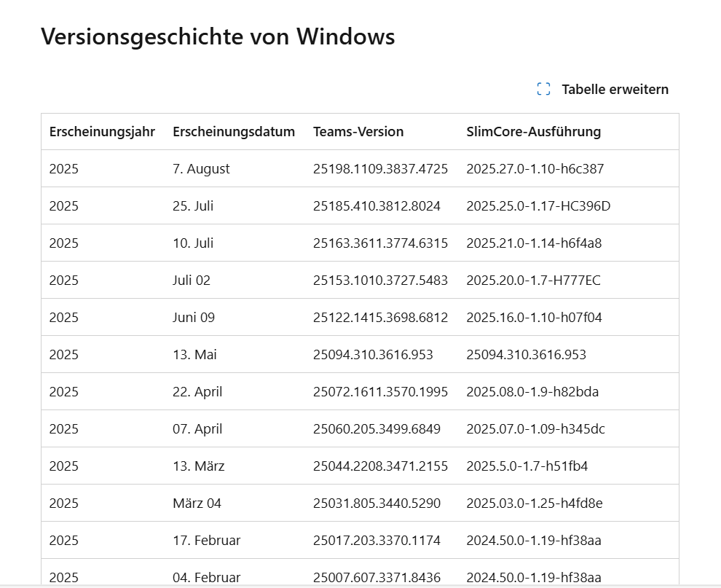This screenshot has height=588, width=721.
Task: Select SlimCore value 2025.25.0-1.17-HC396D
Action: point(538,205)
